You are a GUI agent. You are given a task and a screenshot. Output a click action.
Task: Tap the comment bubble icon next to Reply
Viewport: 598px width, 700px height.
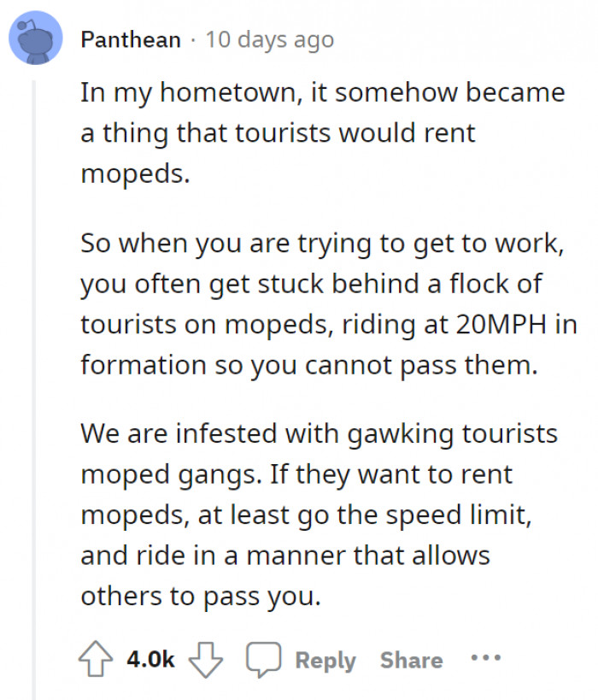tap(265, 658)
